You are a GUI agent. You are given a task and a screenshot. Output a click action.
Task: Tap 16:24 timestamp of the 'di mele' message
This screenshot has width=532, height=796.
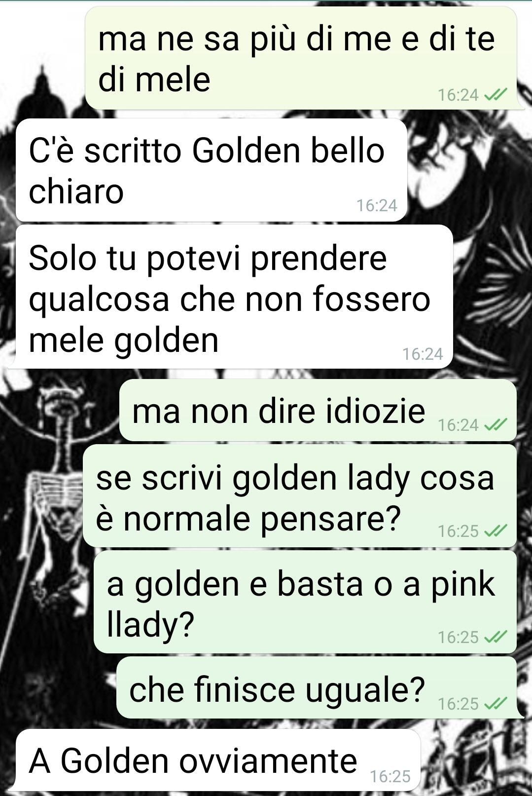point(458,94)
